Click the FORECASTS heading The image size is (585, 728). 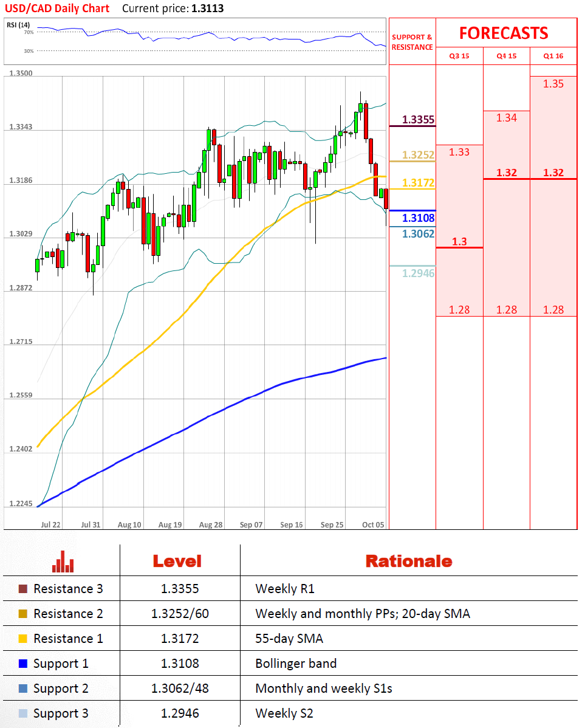tap(504, 33)
